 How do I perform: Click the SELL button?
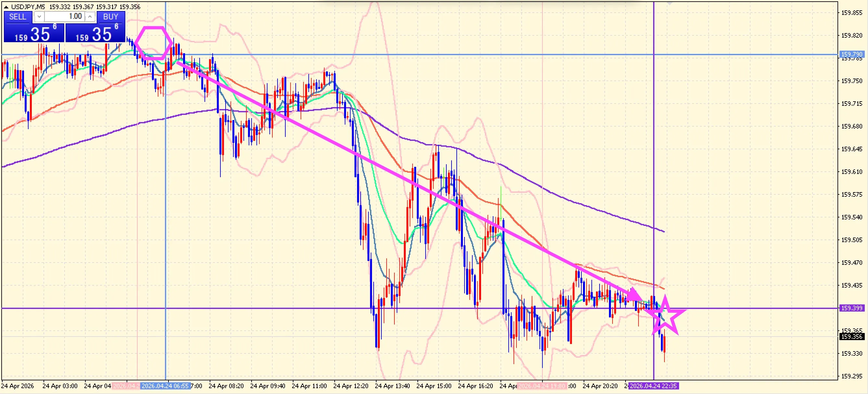coord(18,17)
